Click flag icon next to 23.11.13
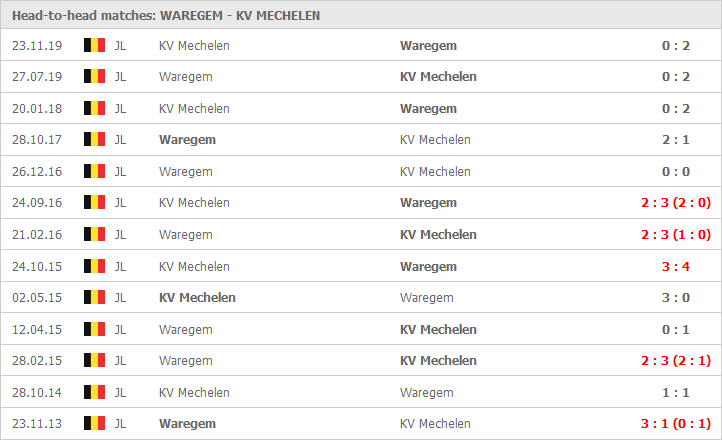This screenshot has height=440, width=722. (x=94, y=423)
